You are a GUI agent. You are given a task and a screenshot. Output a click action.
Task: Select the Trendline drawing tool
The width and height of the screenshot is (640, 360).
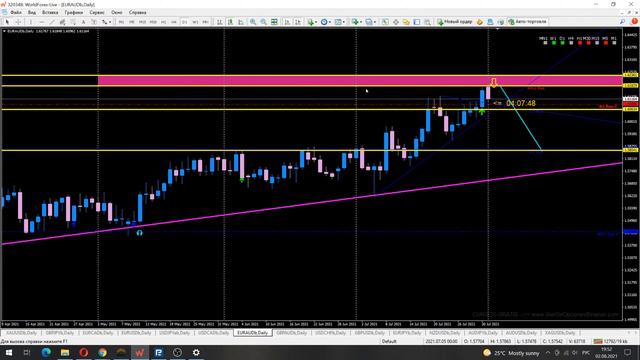pos(52,22)
